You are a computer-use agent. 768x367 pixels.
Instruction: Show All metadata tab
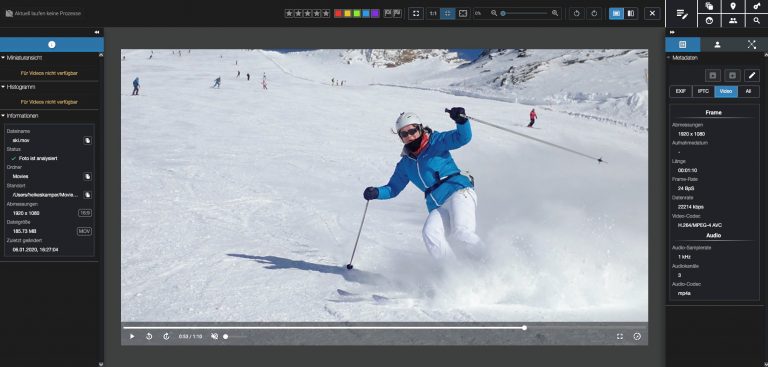[x=748, y=92]
